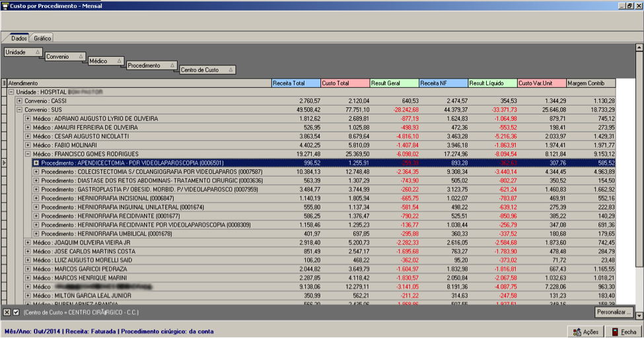Click the Procedimento grouping field
Image resolution: width=644 pixels, height=338 pixels.
click(151, 65)
